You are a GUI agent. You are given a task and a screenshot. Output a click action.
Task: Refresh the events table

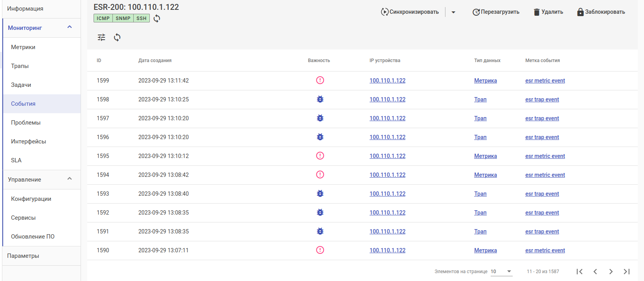click(117, 37)
